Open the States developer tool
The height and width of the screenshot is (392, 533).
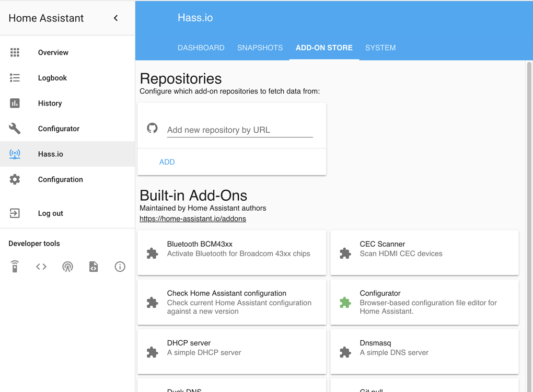(41, 267)
